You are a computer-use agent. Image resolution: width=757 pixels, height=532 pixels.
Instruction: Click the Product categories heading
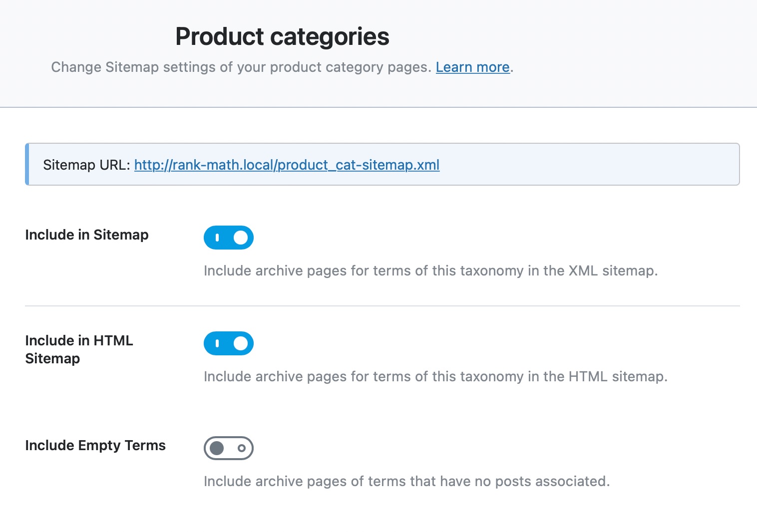pyautogui.click(x=281, y=36)
